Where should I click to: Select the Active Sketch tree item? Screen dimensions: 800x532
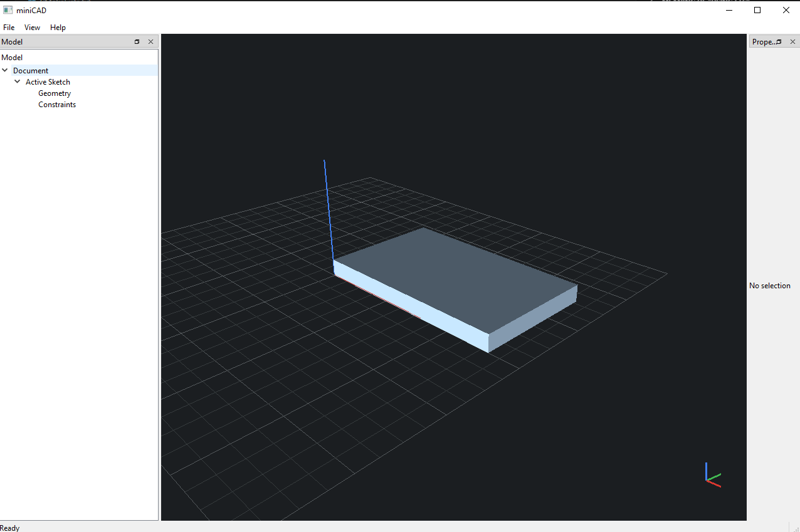pyautogui.click(x=48, y=82)
